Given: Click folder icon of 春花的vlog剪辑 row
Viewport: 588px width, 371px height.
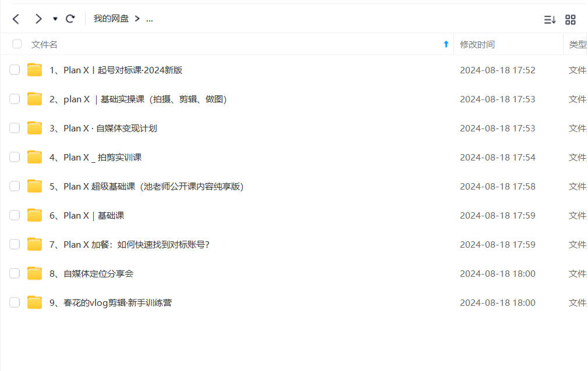Looking at the screenshot, I should [34, 302].
